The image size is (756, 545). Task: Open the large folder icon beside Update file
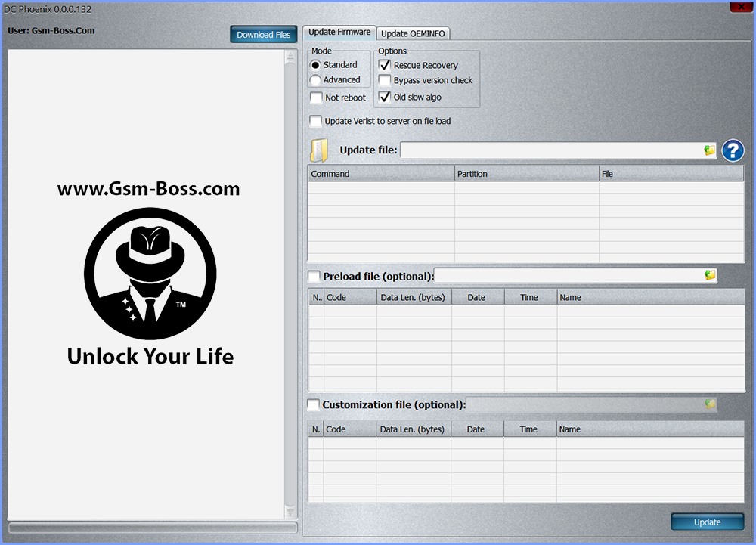pos(319,150)
